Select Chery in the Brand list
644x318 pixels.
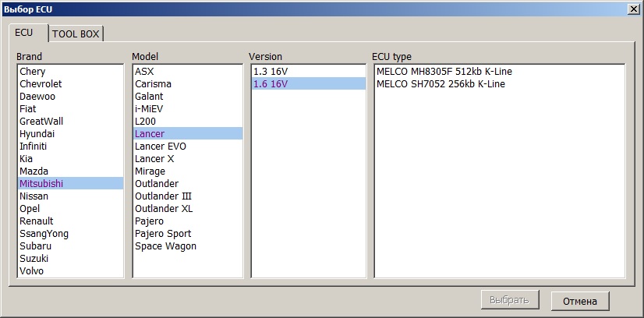click(x=70, y=72)
